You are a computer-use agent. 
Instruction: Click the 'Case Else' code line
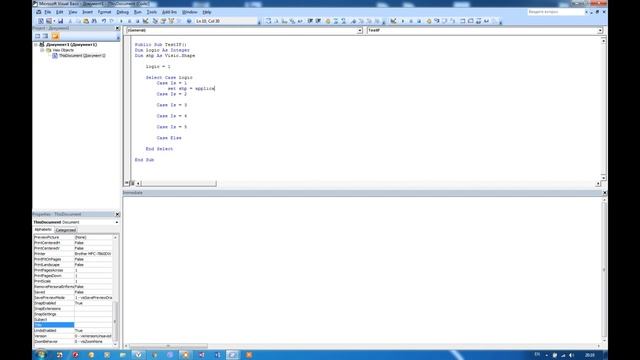click(x=169, y=138)
